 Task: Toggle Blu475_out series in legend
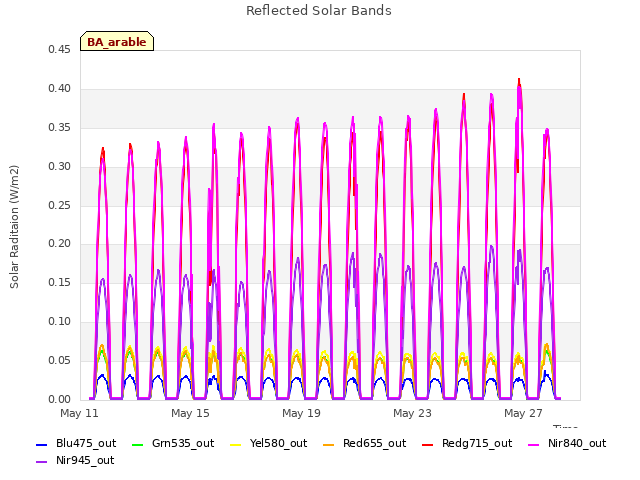click(x=76, y=444)
